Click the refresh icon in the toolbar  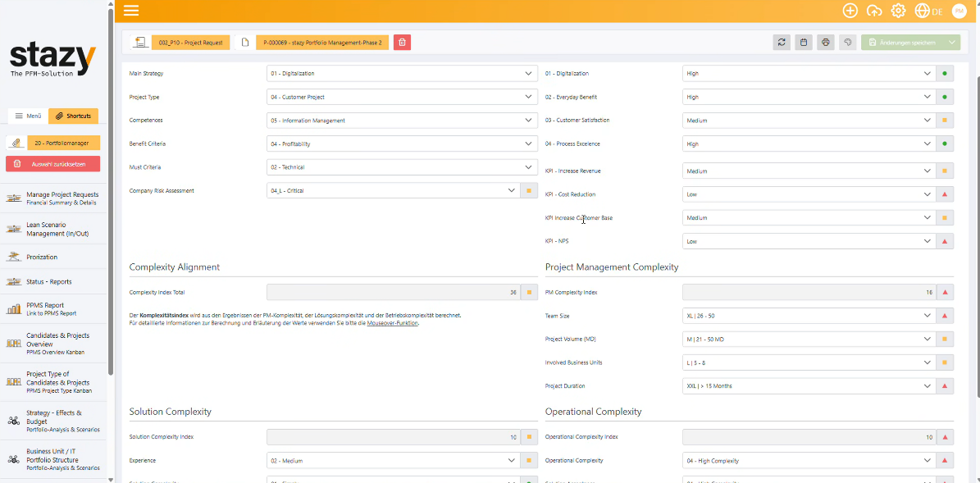point(782,43)
